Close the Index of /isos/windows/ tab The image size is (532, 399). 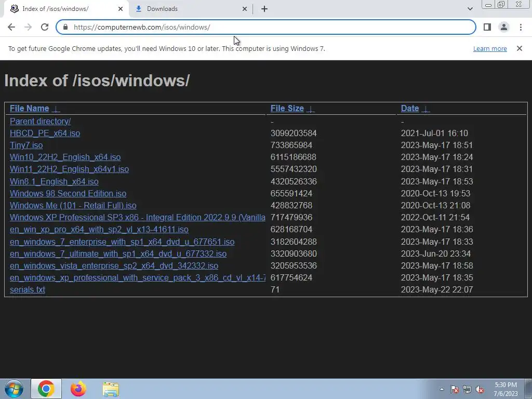(121, 9)
